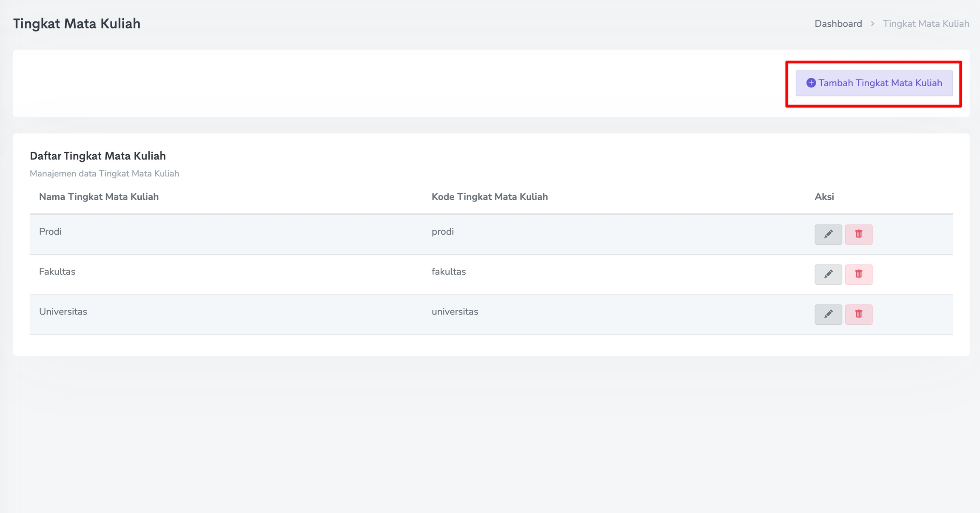Click the Tingkat Mata Kuliah breadcrumb item
This screenshot has height=513, width=980.
926,24
